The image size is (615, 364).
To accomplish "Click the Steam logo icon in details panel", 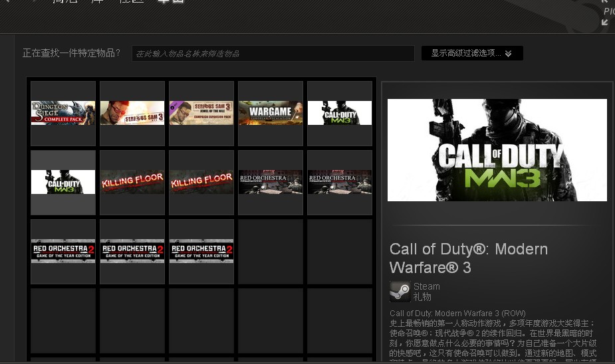I will (400, 292).
